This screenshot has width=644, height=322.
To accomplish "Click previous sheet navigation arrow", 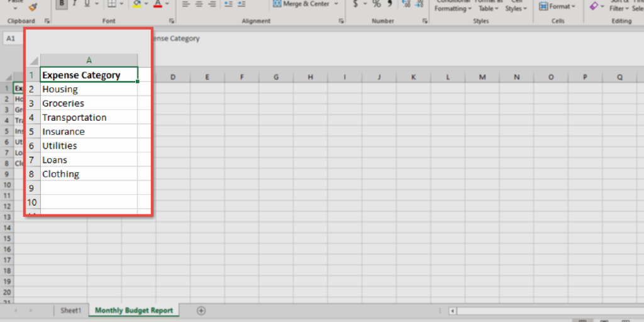I will tap(16, 311).
